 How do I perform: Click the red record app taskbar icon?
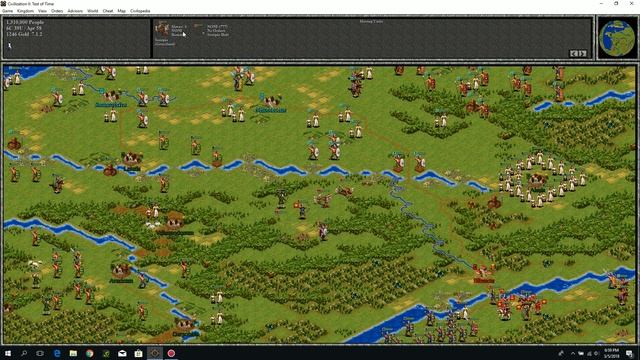pyautogui.click(x=171, y=353)
